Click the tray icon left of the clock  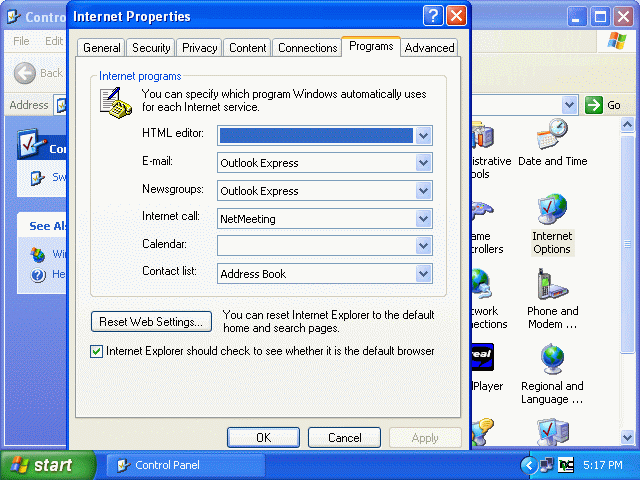pyautogui.click(x=566, y=465)
